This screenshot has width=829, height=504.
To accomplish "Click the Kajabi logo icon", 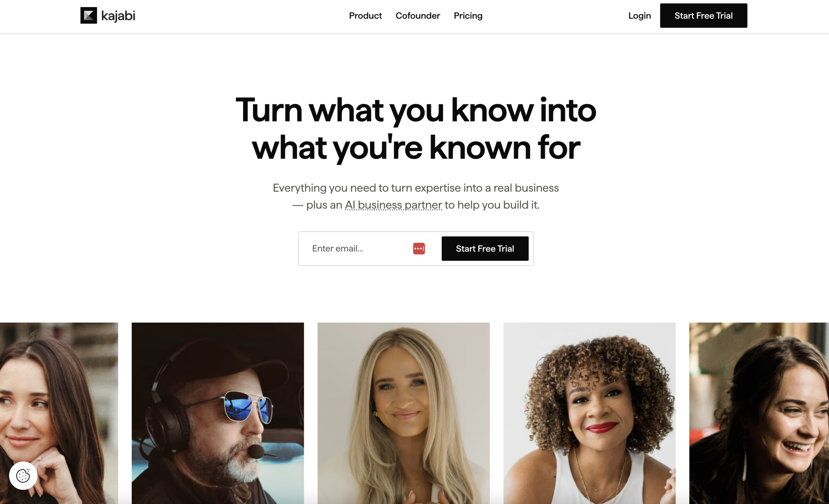I will (x=88, y=16).
